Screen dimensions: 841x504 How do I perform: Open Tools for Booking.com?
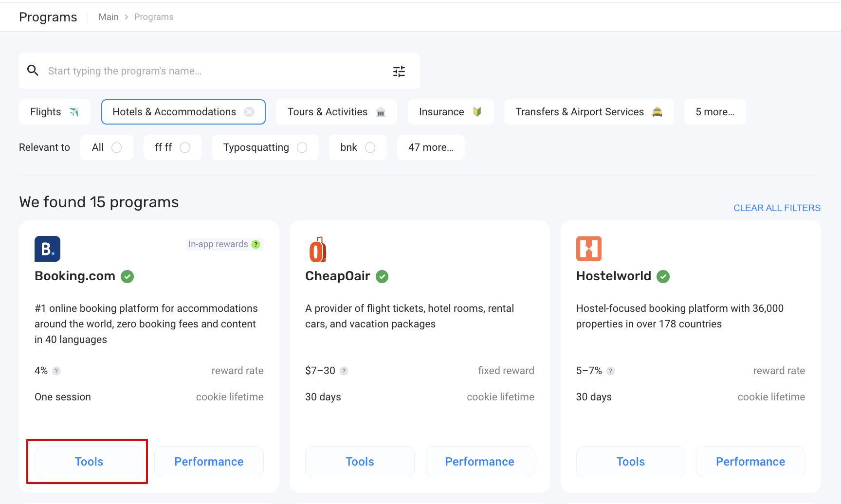[89, 462]
